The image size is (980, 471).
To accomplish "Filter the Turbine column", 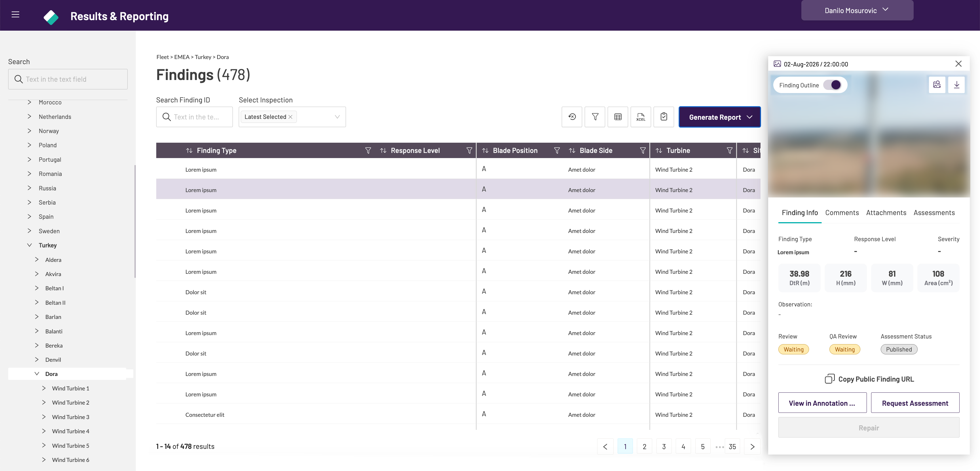I will coord(730,150).
